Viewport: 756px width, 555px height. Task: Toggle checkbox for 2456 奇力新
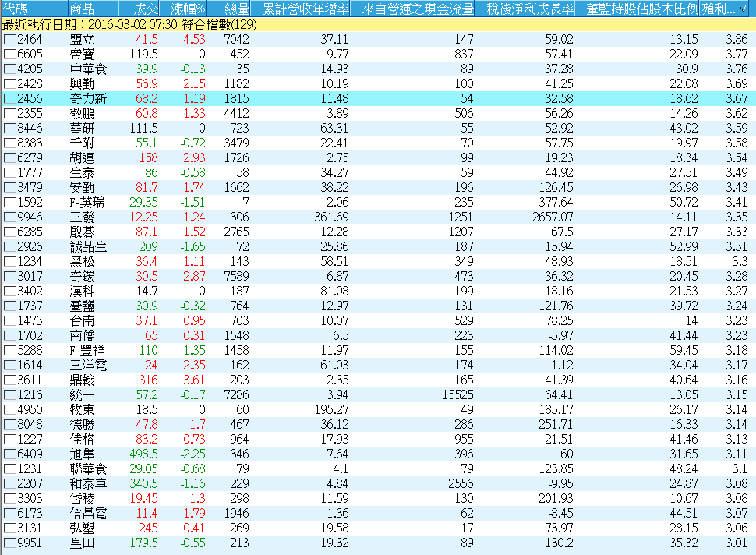point(9,99)
